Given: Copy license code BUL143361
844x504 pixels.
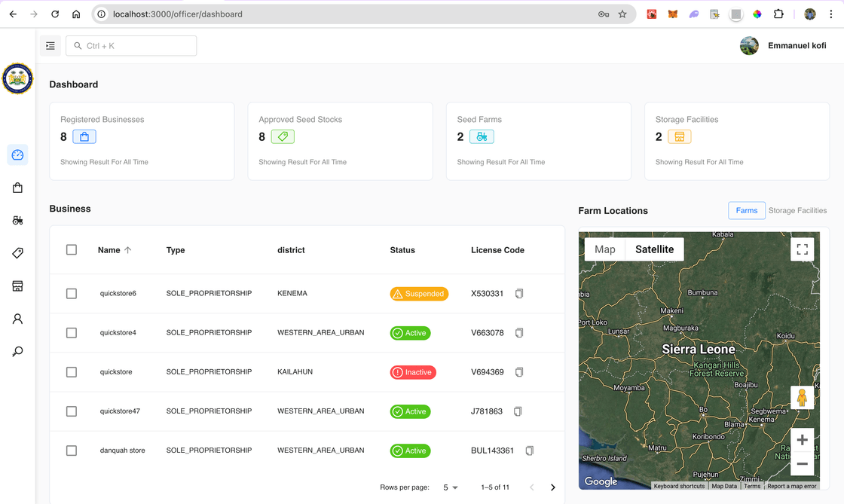Looking at the screenshot, I should 530,451.
